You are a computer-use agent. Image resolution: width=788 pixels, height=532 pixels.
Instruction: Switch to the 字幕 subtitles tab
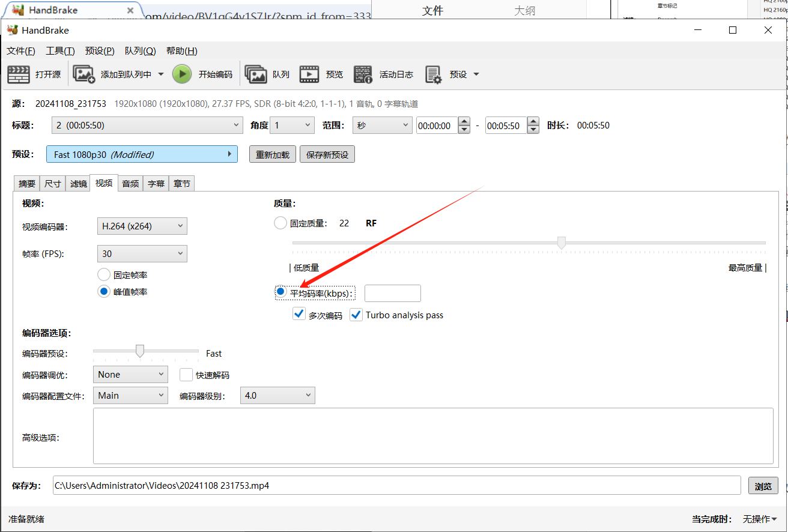tap(156, 184)
